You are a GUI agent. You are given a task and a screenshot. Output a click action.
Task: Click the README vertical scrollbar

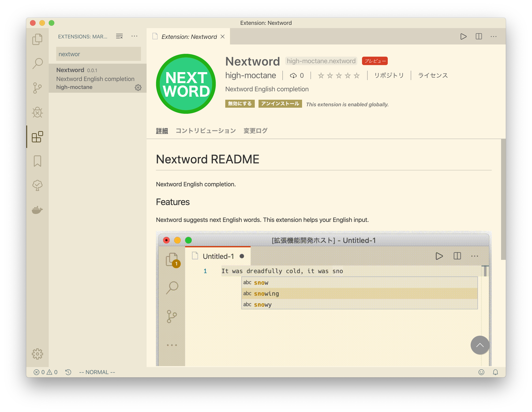coord(503,199)
